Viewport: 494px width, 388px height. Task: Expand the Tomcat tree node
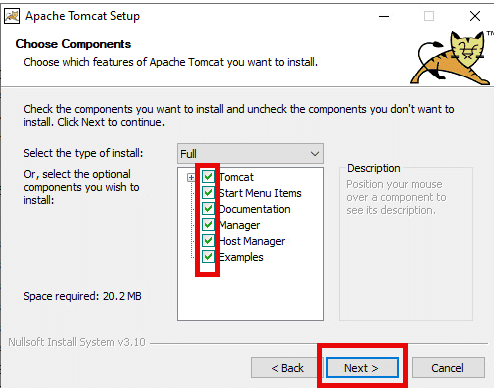(191, 177)
